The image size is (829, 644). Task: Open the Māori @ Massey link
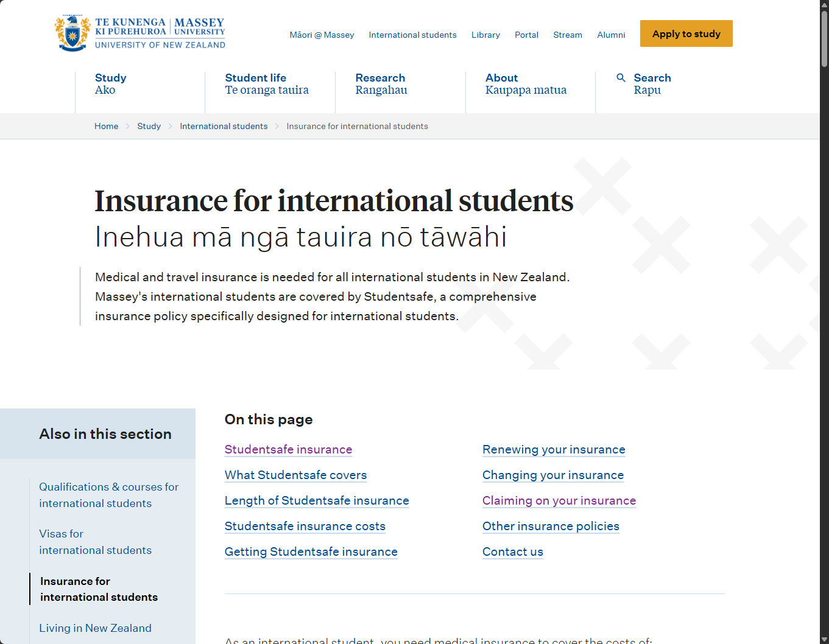322,35
